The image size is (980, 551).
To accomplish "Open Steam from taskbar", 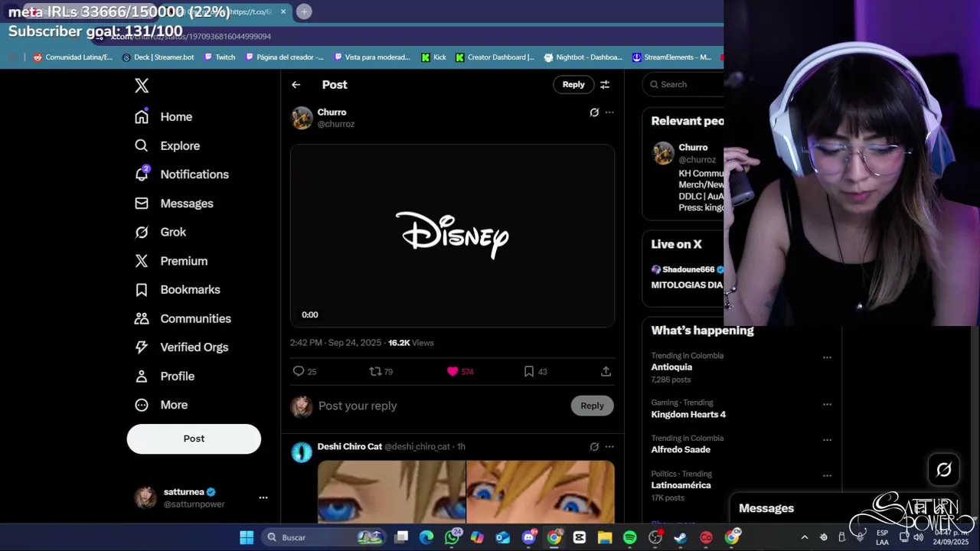I will [x=681, y=538].
